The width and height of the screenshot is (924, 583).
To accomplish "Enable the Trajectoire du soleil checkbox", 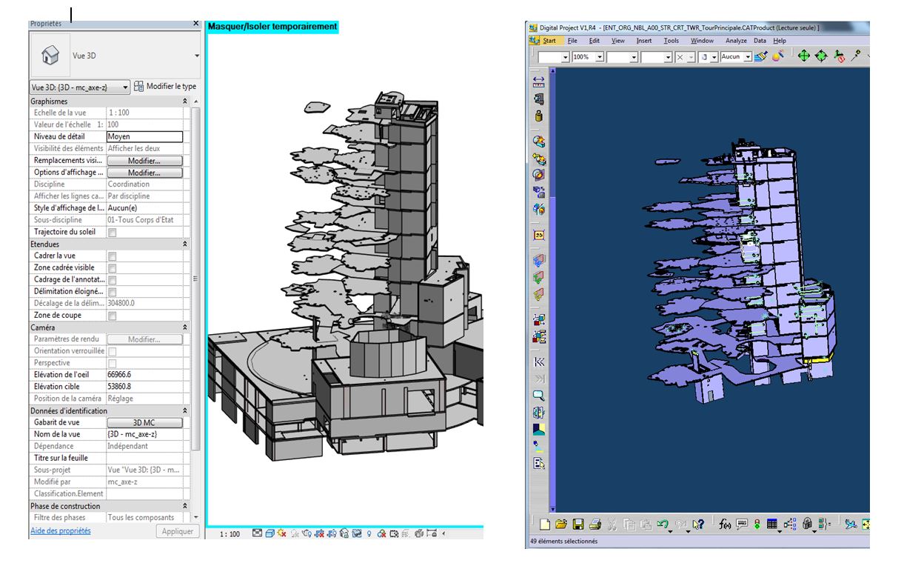I will click(113, 233).
